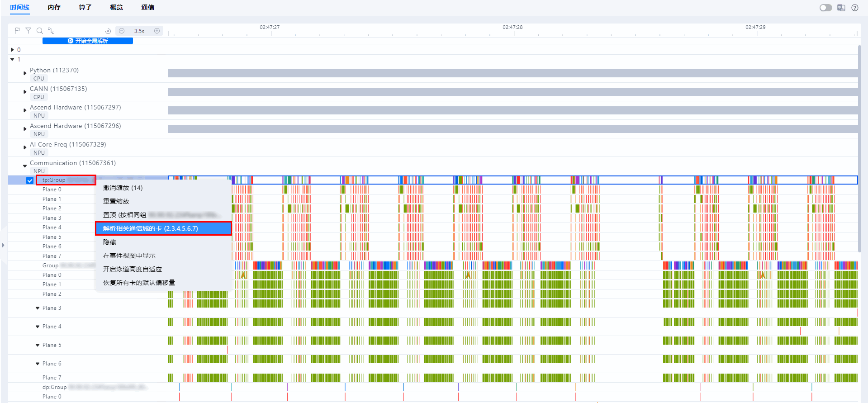Zoom in with the plus icon
868x403 pixels.
tap(157, 31)
